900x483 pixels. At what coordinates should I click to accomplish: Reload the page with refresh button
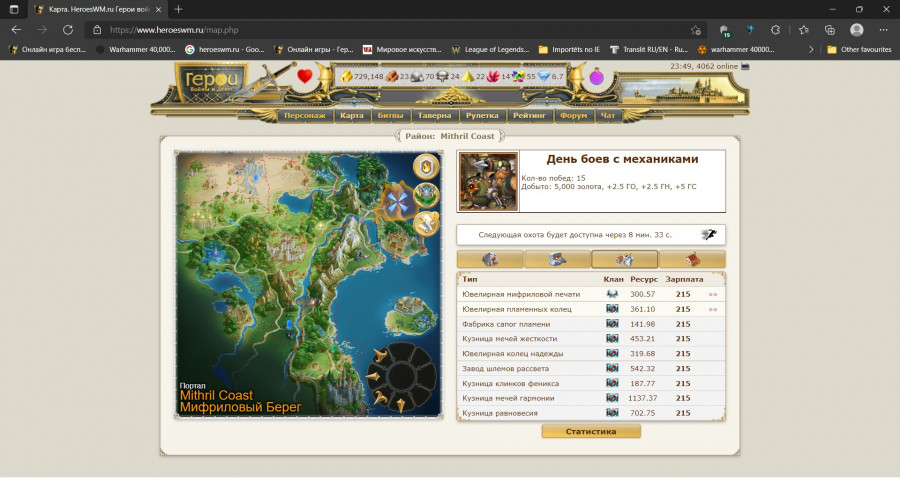(x=68, y=30)
